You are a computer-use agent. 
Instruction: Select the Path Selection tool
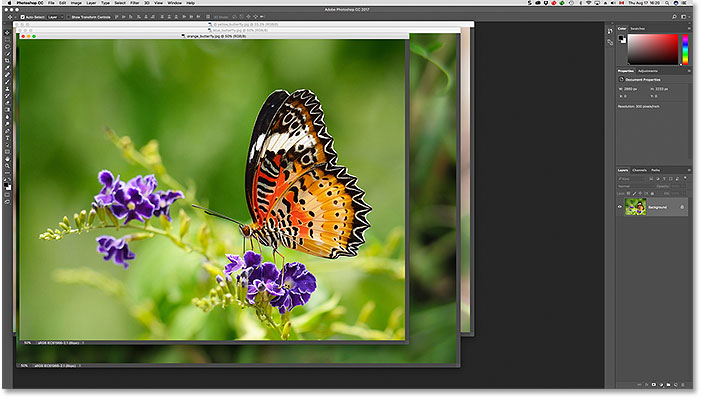[7, 145]
